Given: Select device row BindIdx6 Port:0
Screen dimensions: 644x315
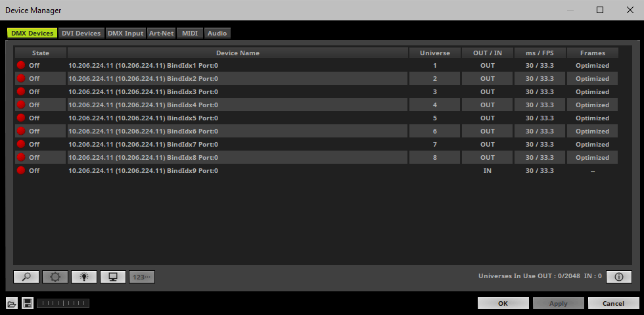Looking at the screenshot, I should point(316,131).
